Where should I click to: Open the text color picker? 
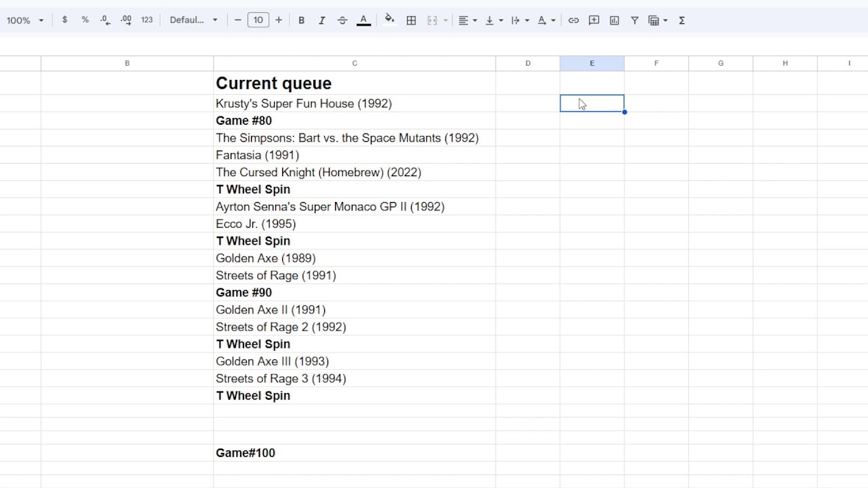pyautogui.click(x=363, y=20)
